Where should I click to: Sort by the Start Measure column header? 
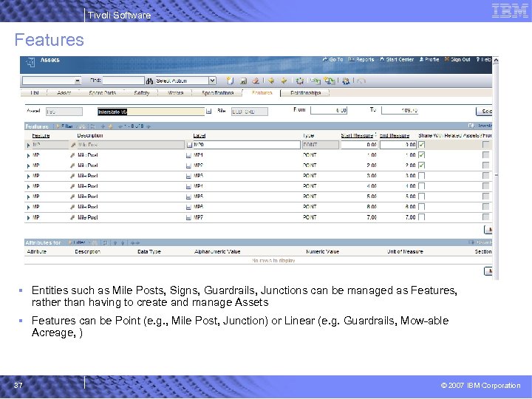coord(358,135)
